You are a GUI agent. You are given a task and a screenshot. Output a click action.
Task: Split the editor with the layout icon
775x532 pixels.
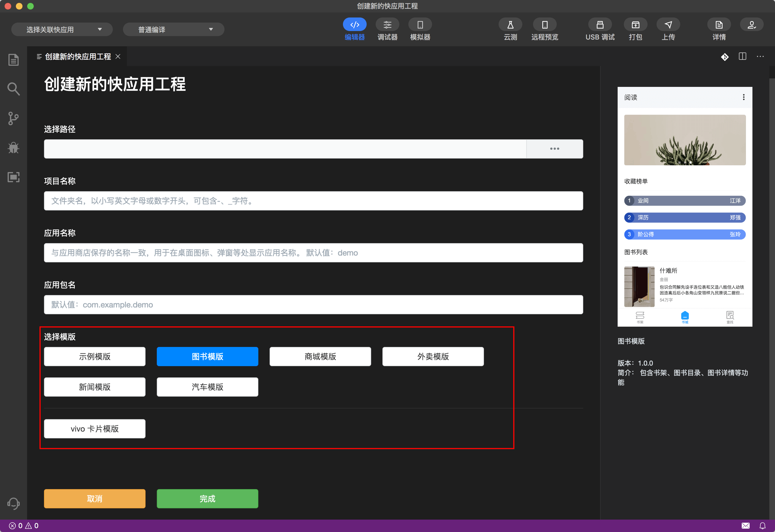pyautogui.click(x=742, y=56)
